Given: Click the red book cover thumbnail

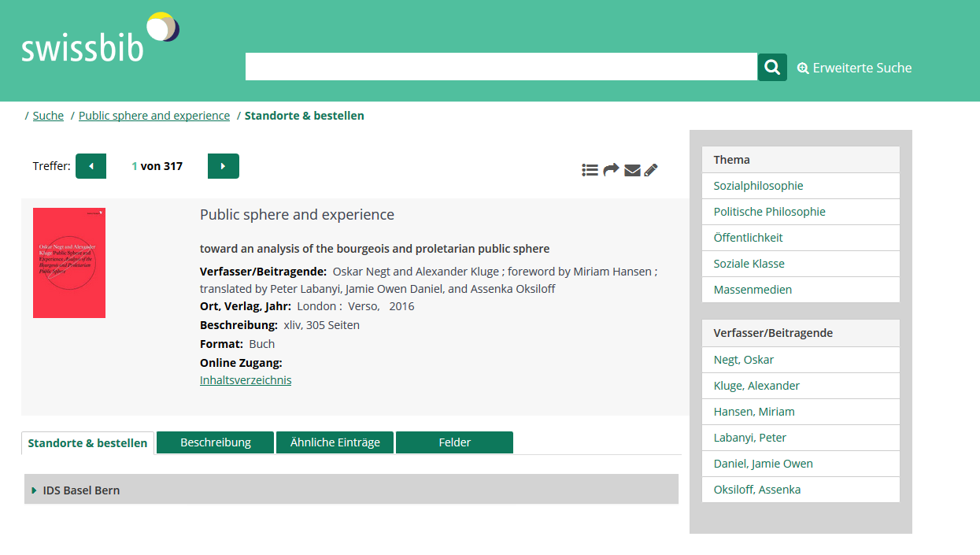Looking at the screenshot, I should click(x=69, y=263).
